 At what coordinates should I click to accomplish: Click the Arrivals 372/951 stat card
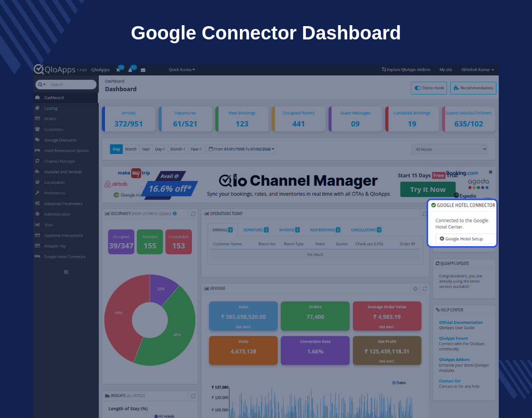pyautogui.click(x=129, y=119)
